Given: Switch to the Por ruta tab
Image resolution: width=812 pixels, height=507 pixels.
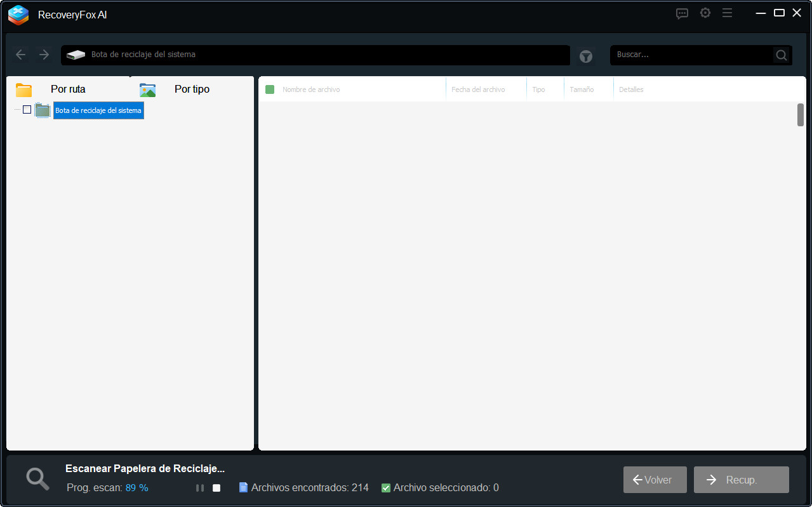Looking at the screenshot, I should [67, 89].
